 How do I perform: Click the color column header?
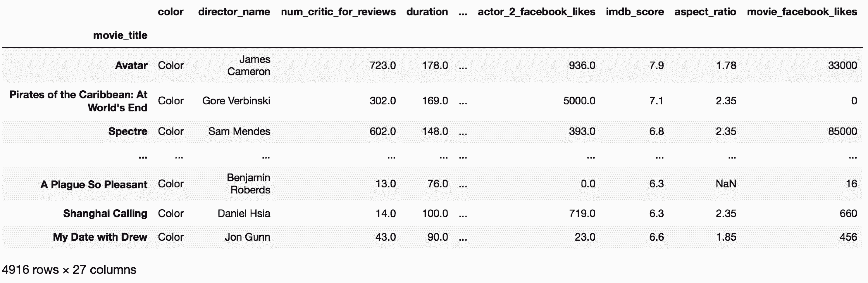tap(170, 12)
